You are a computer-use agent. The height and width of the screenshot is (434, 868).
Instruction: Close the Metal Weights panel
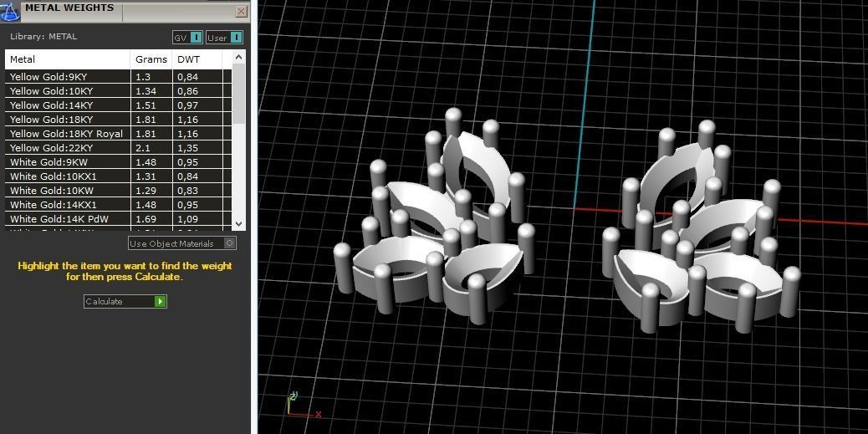242,11
